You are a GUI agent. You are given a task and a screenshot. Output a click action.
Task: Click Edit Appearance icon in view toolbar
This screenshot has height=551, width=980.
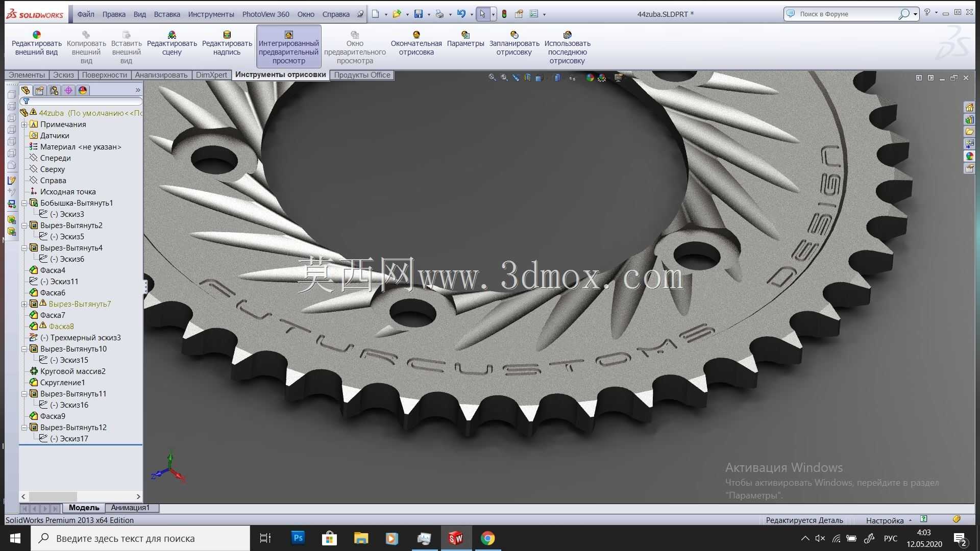pos(590,78)
